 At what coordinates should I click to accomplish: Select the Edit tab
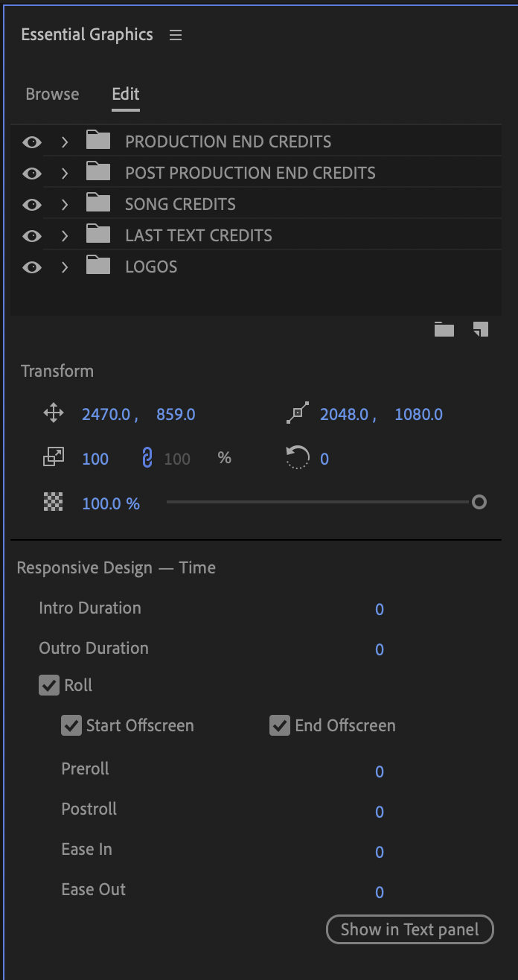tap(125, 94)
